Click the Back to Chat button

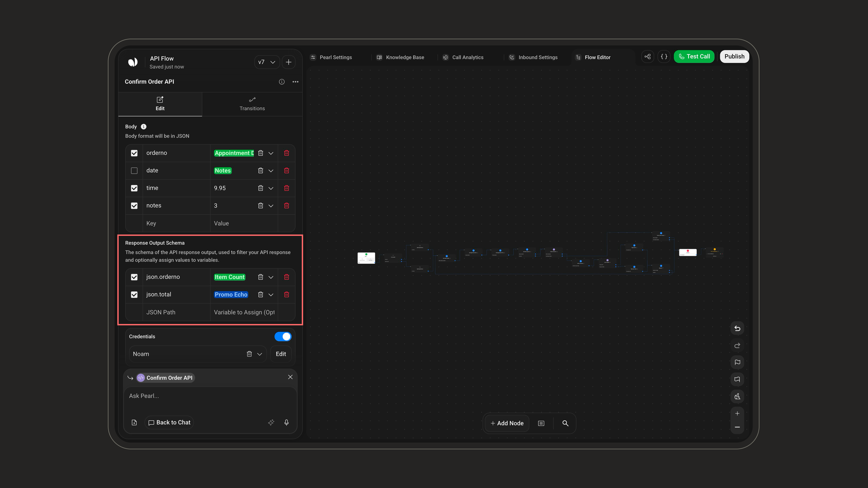(x=169, y=422)
